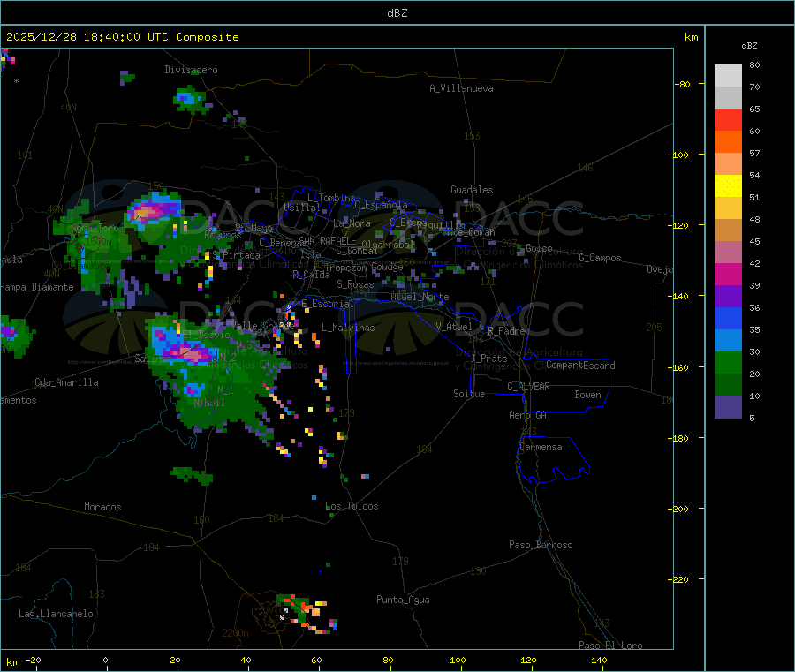Click the -20 tick label on the bottom axis
795x672 pixels.
tap(33, 660)
